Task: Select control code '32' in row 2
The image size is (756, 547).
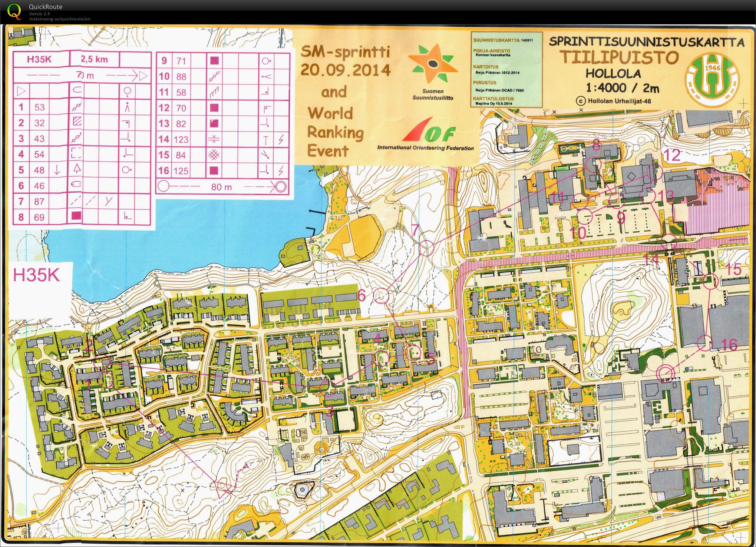Action: pyautogui.click(x=39, y=123)
